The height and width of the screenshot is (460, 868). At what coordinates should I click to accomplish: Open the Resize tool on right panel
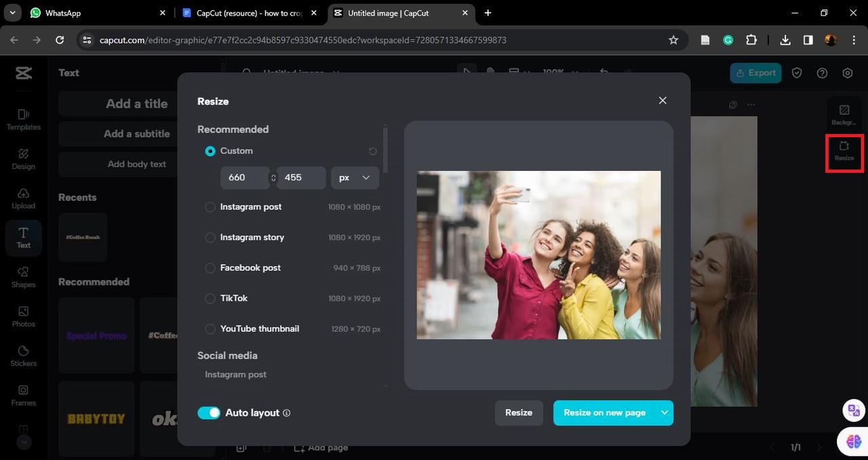pos(844,151)
